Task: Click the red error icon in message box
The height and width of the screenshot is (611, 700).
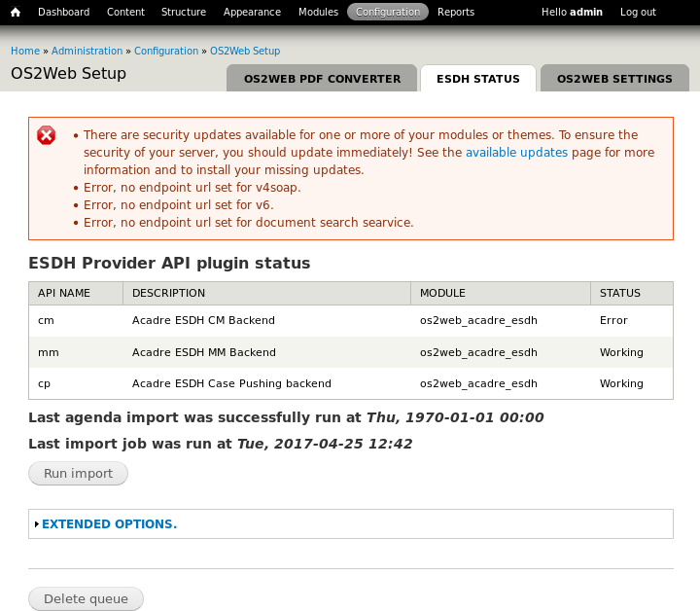Action: (x=47, y=135)
